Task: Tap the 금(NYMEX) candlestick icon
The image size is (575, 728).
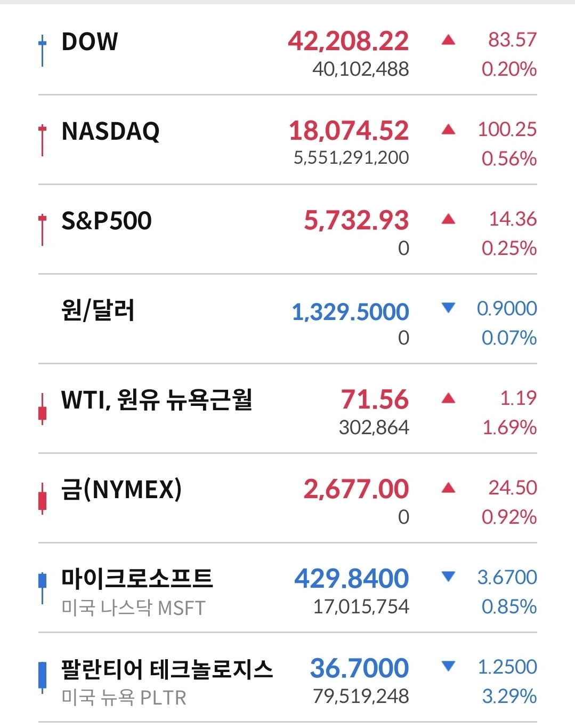Action: point(42,499)
